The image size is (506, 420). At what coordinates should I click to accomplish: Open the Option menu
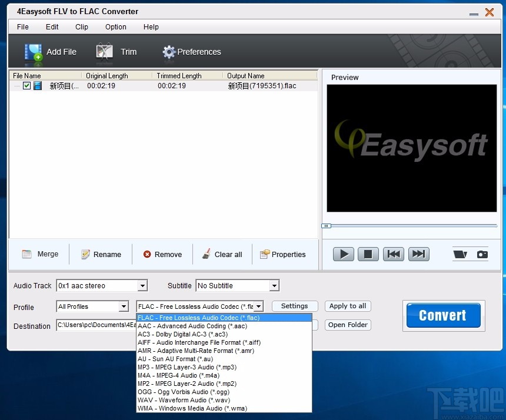click(x=115, y=26)
